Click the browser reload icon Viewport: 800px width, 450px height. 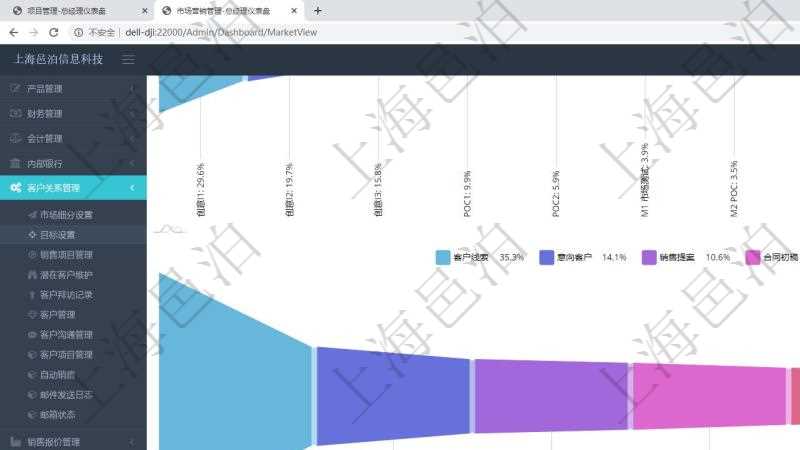(x=54, y=32)
